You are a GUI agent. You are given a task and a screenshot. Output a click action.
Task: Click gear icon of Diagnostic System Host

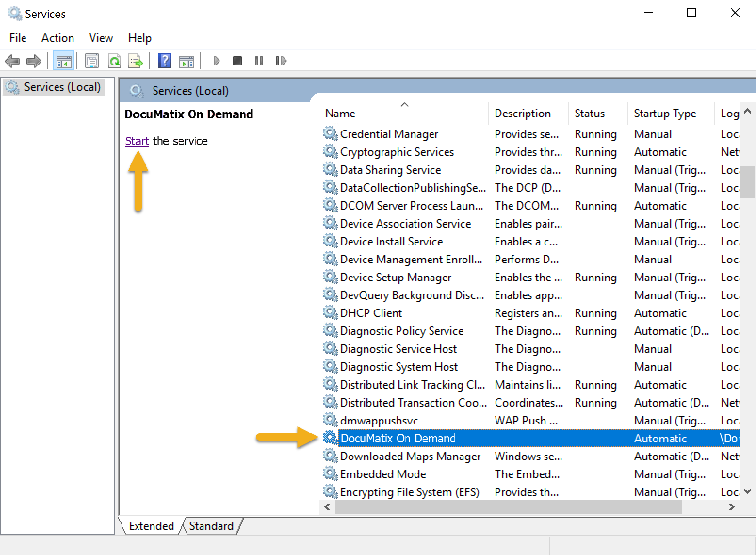tap(331, 367)
